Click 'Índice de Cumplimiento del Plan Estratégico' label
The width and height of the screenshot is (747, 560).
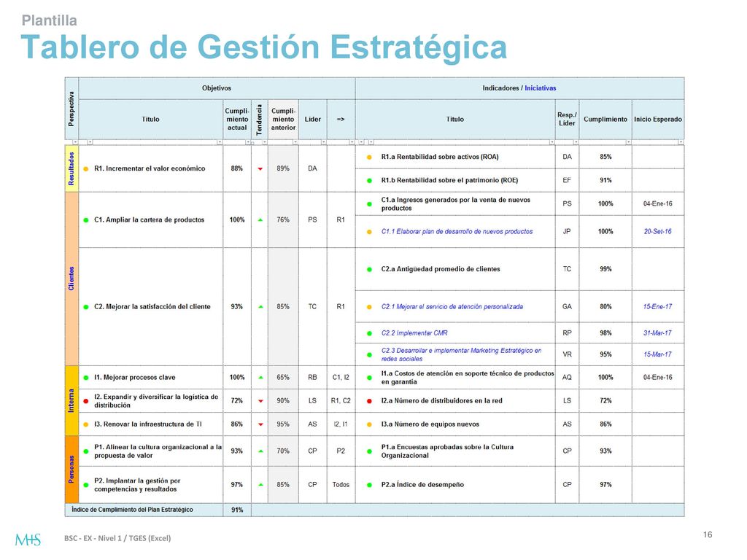pos(133,510)
